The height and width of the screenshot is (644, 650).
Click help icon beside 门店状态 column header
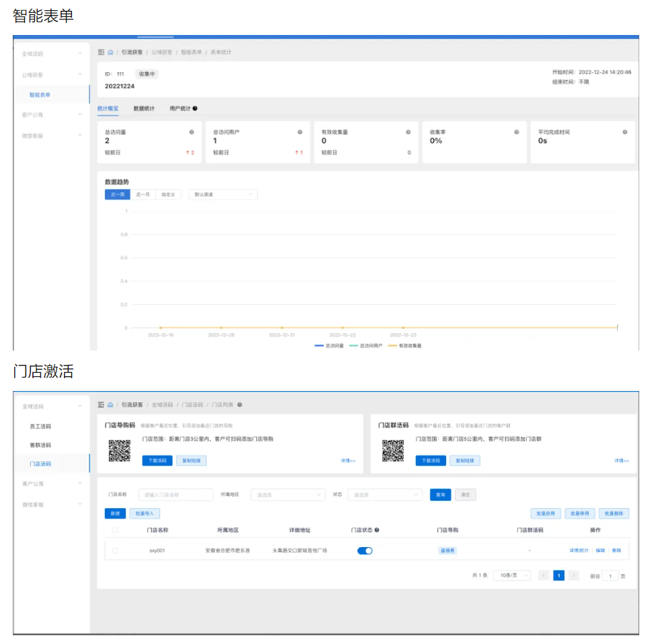[x=377, y=530]
